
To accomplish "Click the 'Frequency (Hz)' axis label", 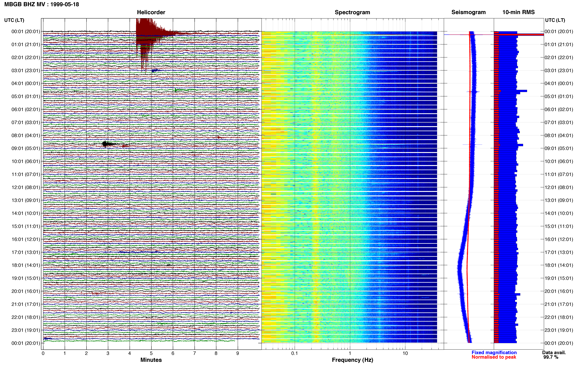I will (352, 360).
